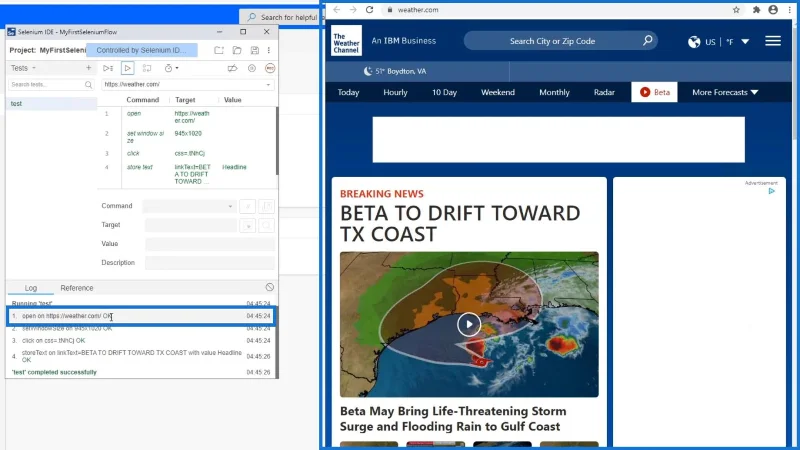The image size is (800, 450).
Task: Open US °F region units dropdown
Action: pos(718,41)
